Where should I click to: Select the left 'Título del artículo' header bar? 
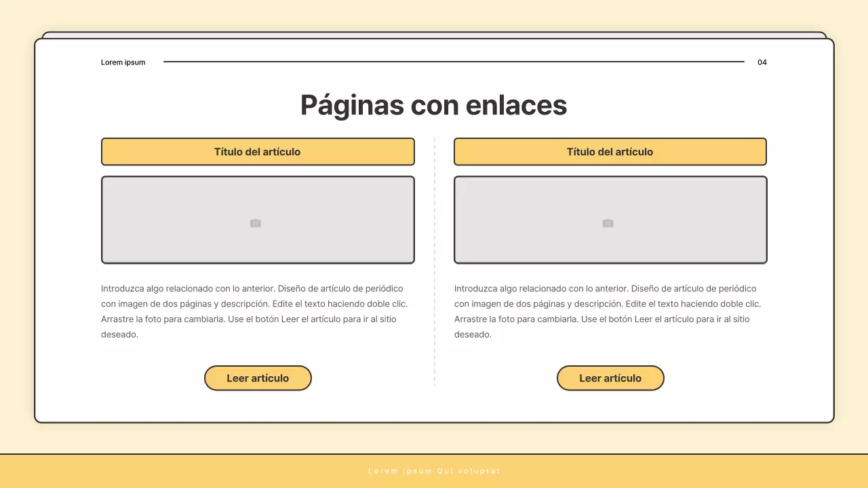click(x=258, y=151)
